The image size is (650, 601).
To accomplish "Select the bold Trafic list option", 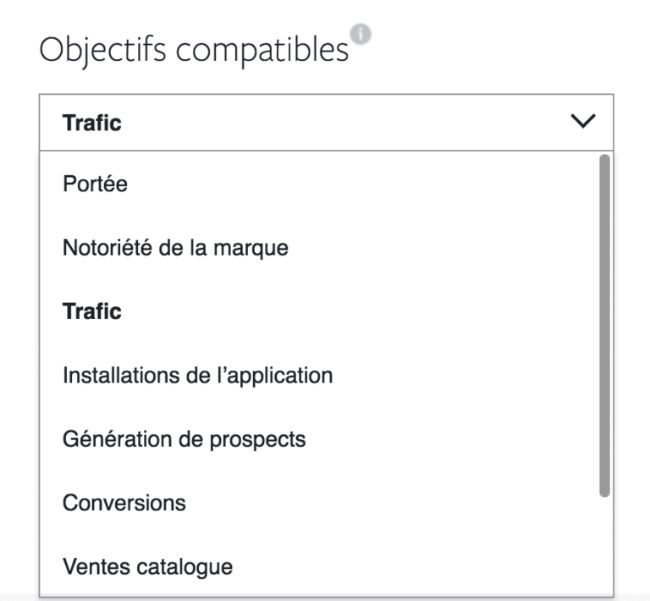I will pos(92,311).
